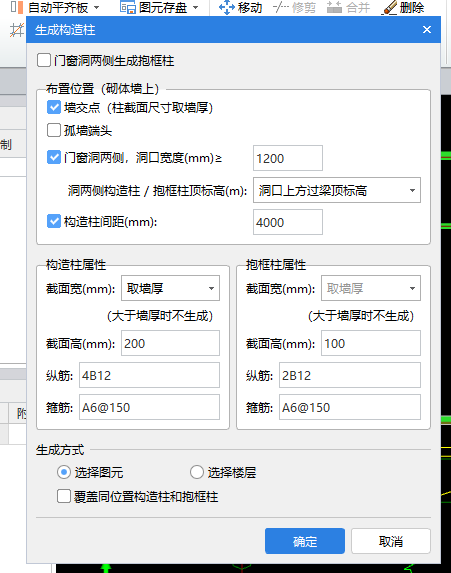The width and height of the screenshot is (451, 573).
Task: Click the 修剪 trim tool
Action: click(294, 7)
